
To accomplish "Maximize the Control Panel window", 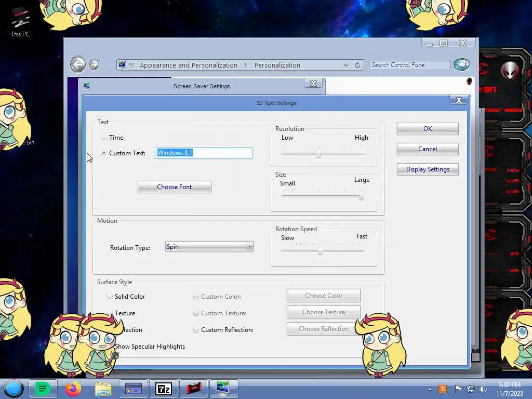I will coord(443,43).
